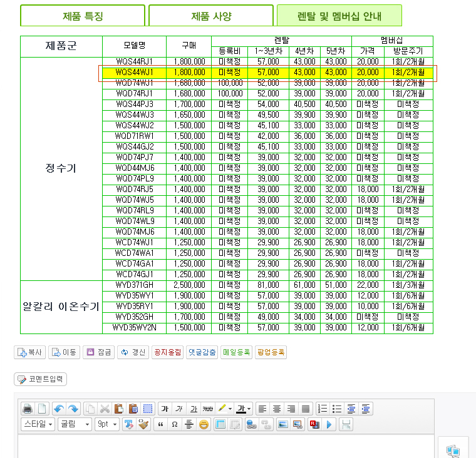
Task: Insert a table using table icon
Action: [x=220, y=425]
